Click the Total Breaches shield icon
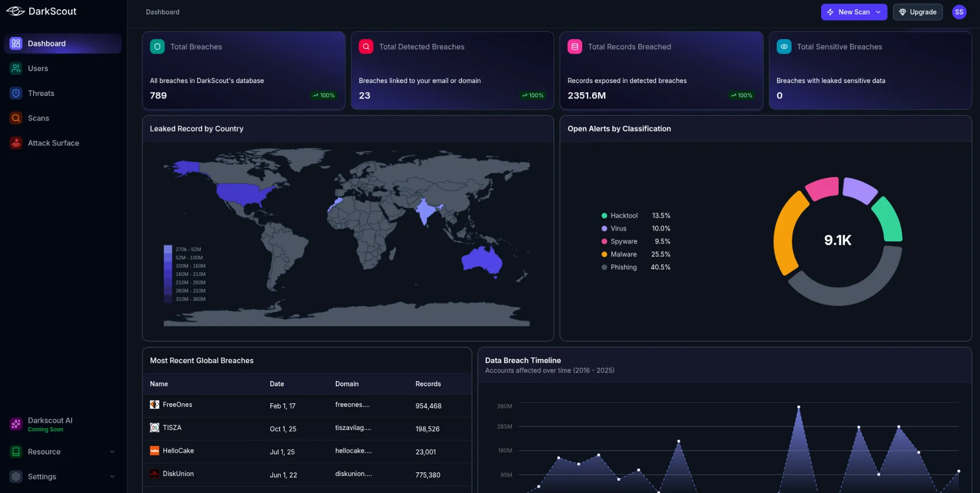The width and height of the screenshot is (980, 493). tap(157, 46)
